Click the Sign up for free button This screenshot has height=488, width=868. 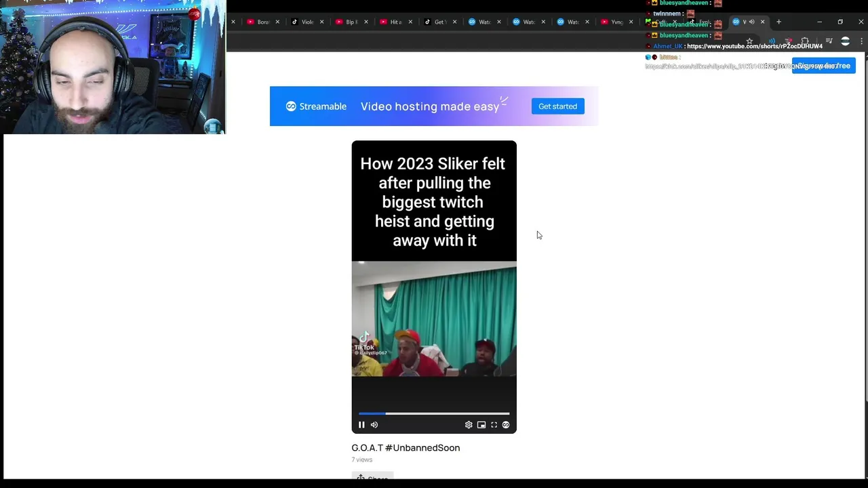(x=823, y=66)
